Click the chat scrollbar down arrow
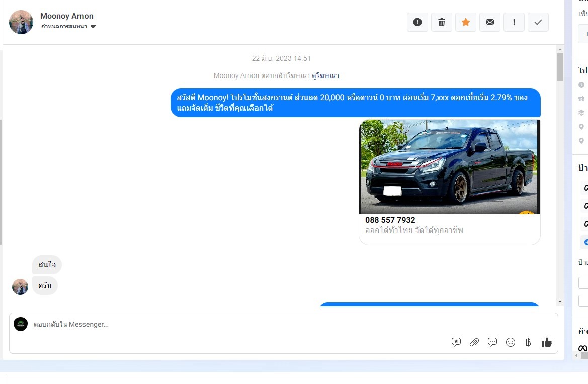The width and height of the screenshot is (588, 384). [x=560, y=302]
